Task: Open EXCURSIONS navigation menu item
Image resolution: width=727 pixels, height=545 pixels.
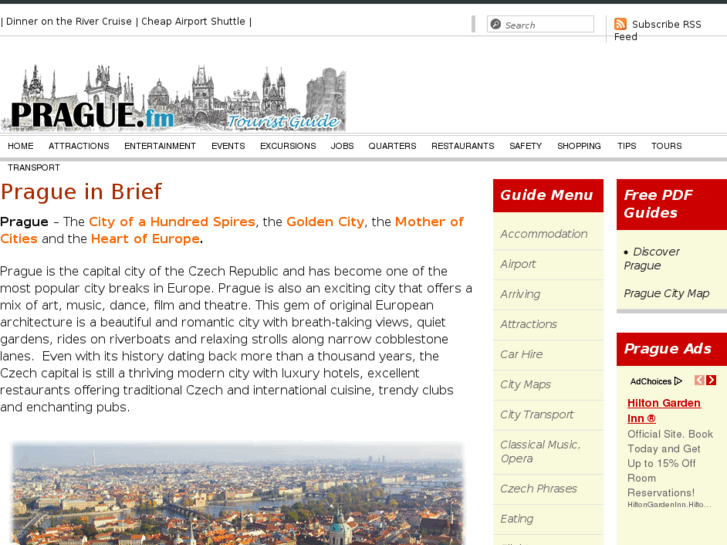Action: pos(288,146)
